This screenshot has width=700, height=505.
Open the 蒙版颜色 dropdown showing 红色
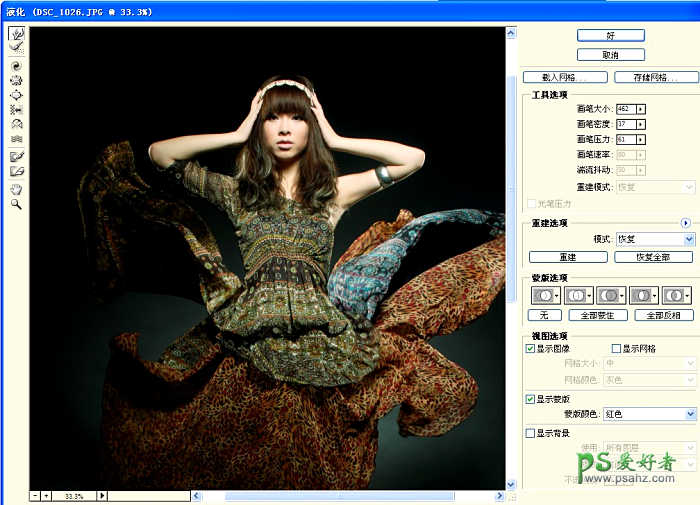pos(649,414)
